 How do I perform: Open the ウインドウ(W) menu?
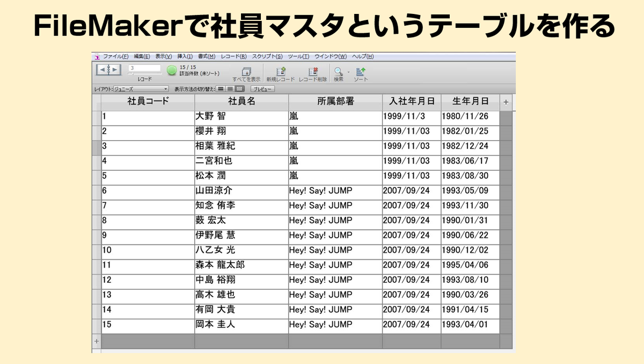coord(330,56)
